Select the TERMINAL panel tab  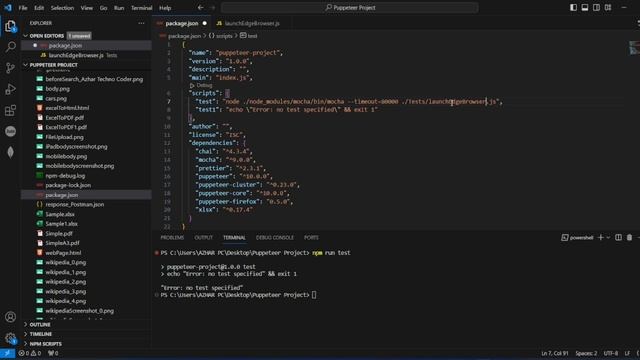[234, 238]
